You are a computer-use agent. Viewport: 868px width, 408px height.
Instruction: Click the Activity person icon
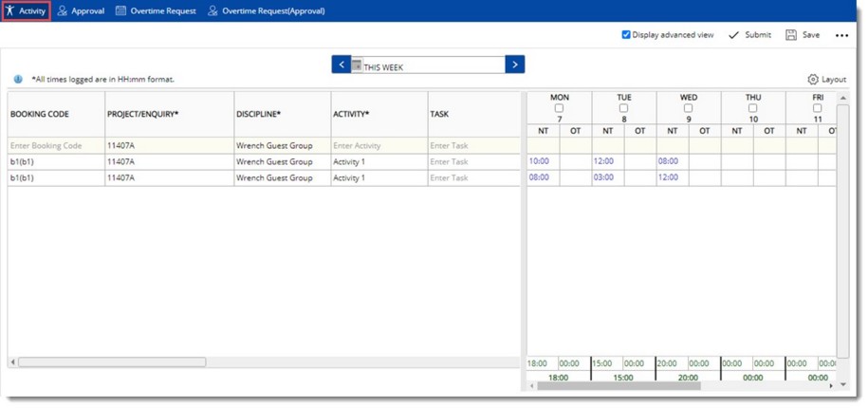[11, 11]
